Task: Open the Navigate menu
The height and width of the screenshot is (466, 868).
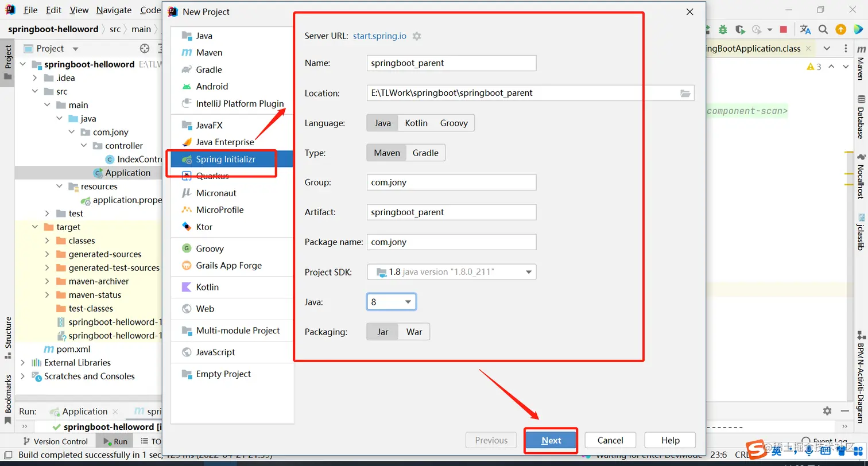Action: tap(114, 10)
